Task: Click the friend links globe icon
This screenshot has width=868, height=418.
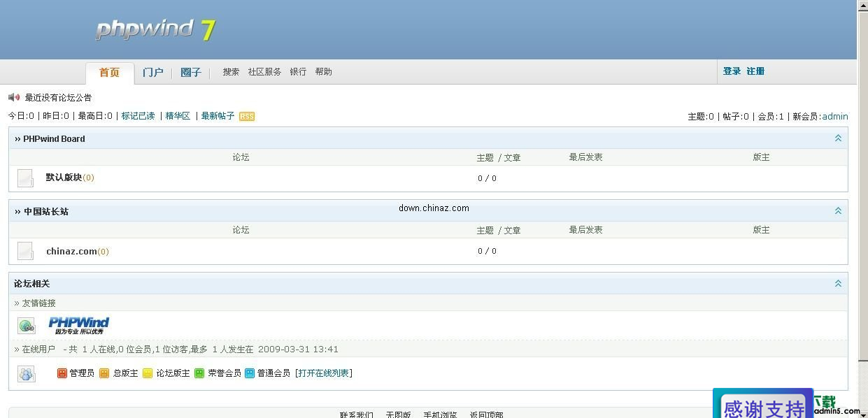Action: (x=27, y=326)
